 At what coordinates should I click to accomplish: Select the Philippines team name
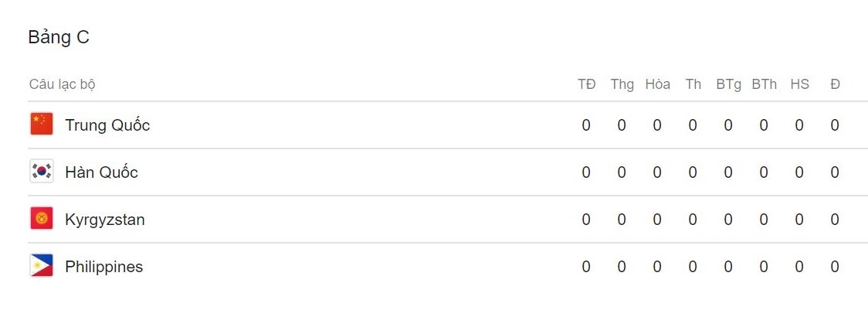coord(104,267)
